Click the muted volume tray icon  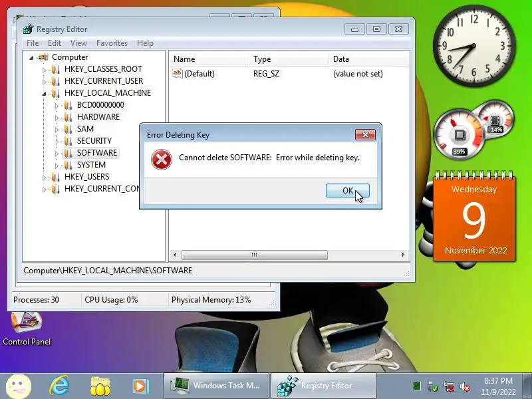tap(464, 386)
